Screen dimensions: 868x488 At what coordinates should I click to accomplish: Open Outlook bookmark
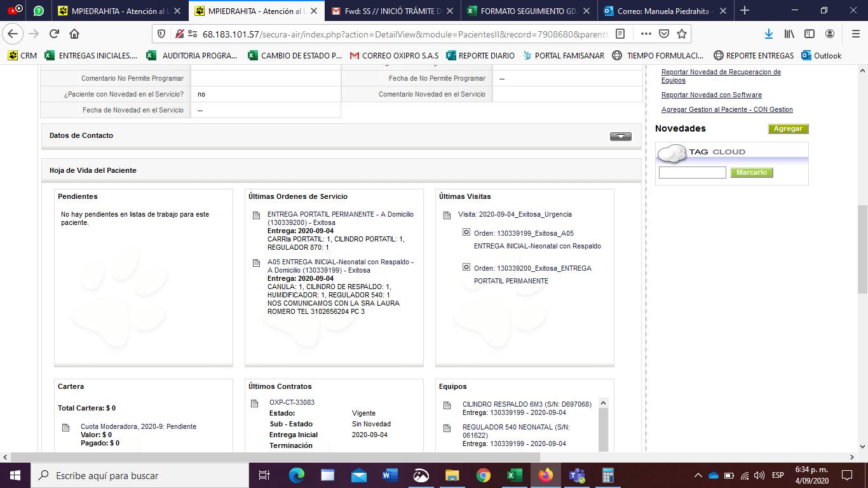822,55
